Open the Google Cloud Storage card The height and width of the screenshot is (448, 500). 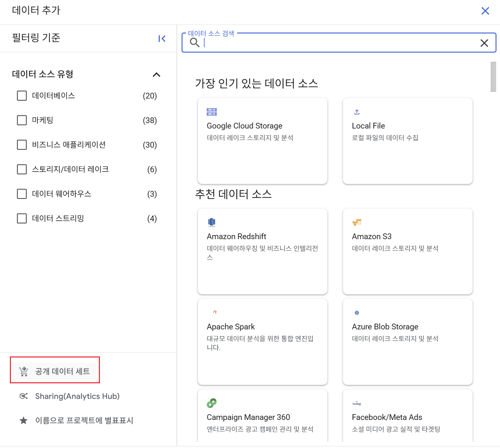[263, 141]
